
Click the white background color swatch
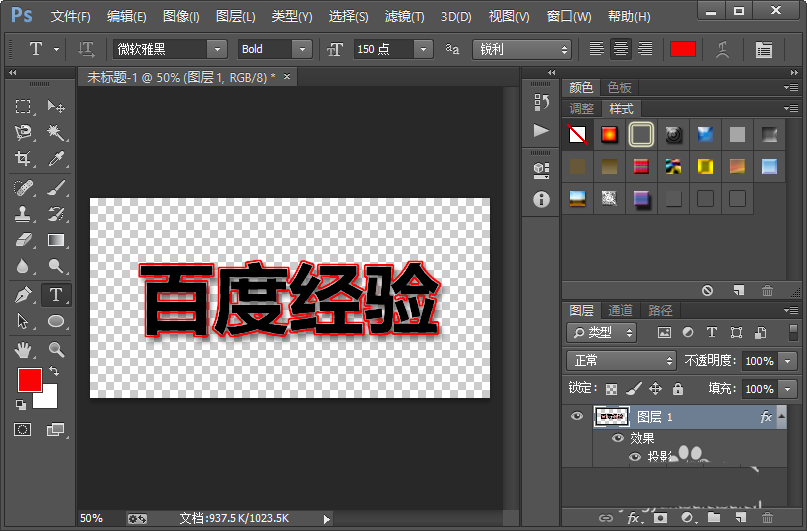tap(48, 399)
